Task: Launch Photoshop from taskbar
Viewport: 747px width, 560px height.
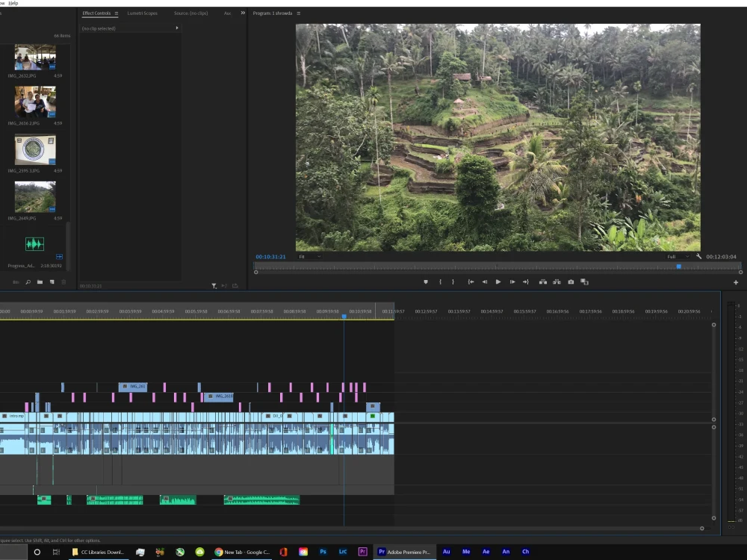Action: [323, 552]
